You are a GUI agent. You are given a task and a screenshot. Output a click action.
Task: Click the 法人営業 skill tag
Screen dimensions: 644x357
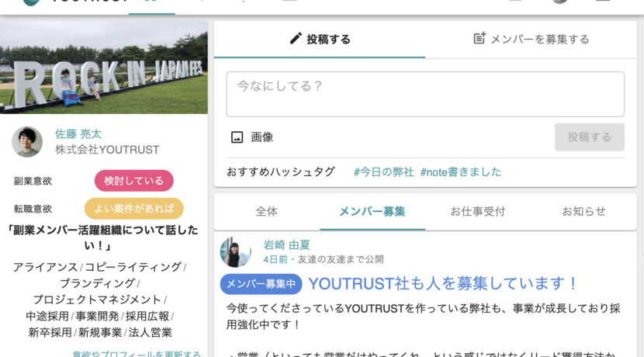(151, 333)
